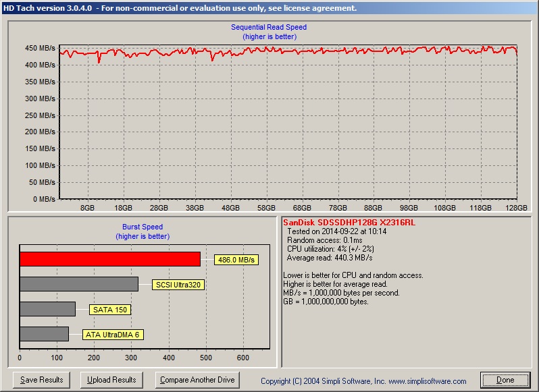Viewport: 539px width, 392px height.
Task: Click the 450 MB/s axis label
Action: (x=40, y=48)
